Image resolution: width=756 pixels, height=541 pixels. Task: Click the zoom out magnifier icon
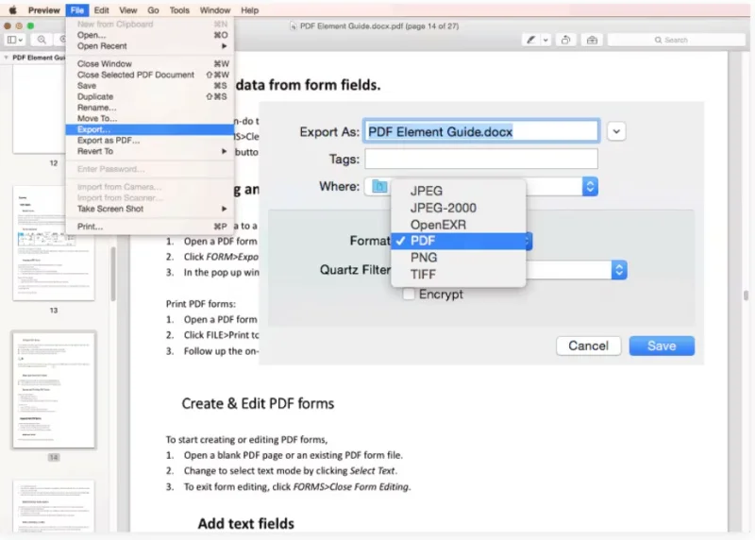(x=42, y=40)
